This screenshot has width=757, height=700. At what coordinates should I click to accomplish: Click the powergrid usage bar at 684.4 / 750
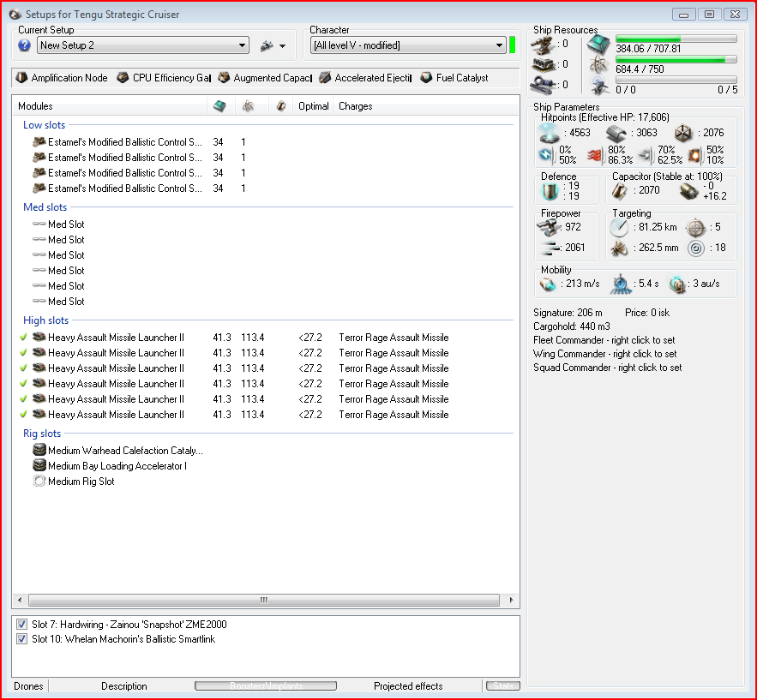676,59
